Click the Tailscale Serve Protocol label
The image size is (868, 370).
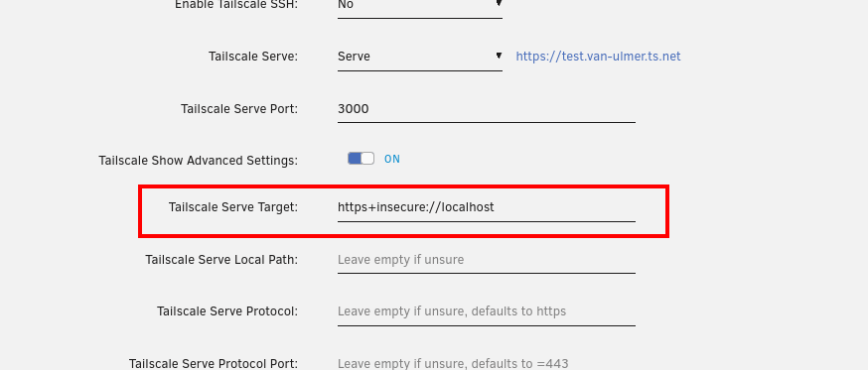point(227,311)
